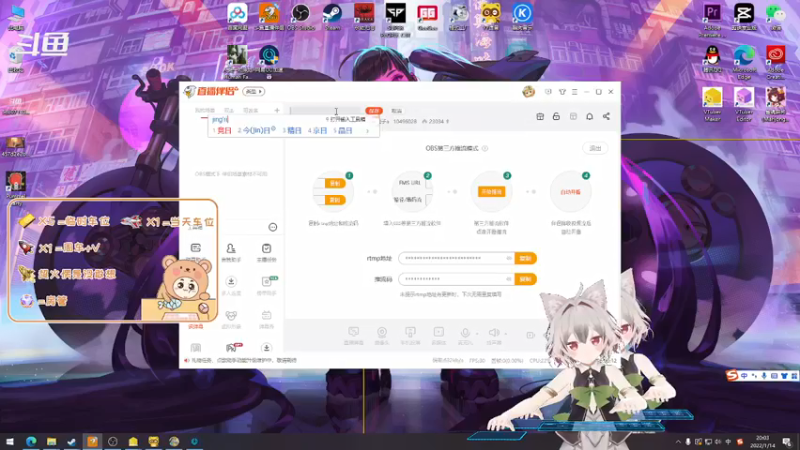Expand the mode pill beside the app logo
The height and width of the screenshot is (450, 800).
pyautogui.click(x=254, y=92)
